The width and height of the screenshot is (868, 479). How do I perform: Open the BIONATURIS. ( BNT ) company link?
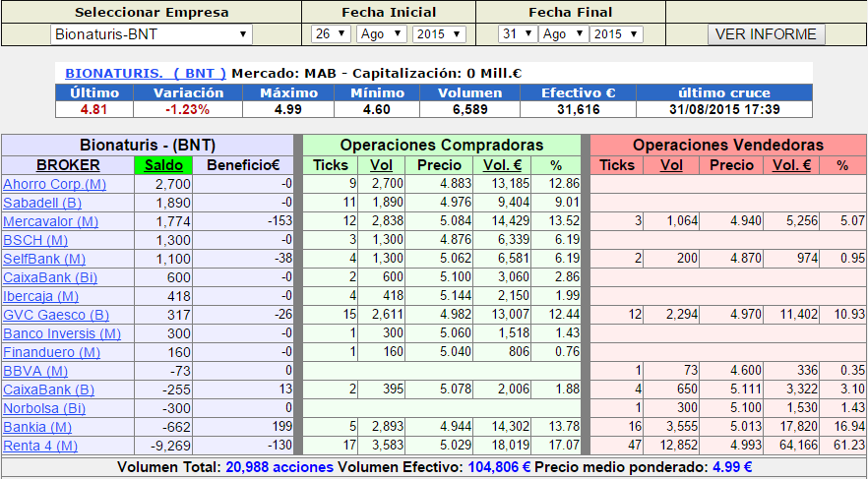(x=146, y=73)
